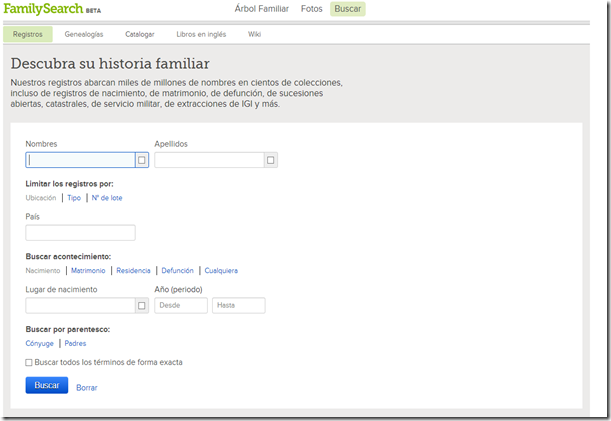The image size is (611, 421).
Task: Click the Hasta year field
Action: pyautogui.click(x=238, y=306)
